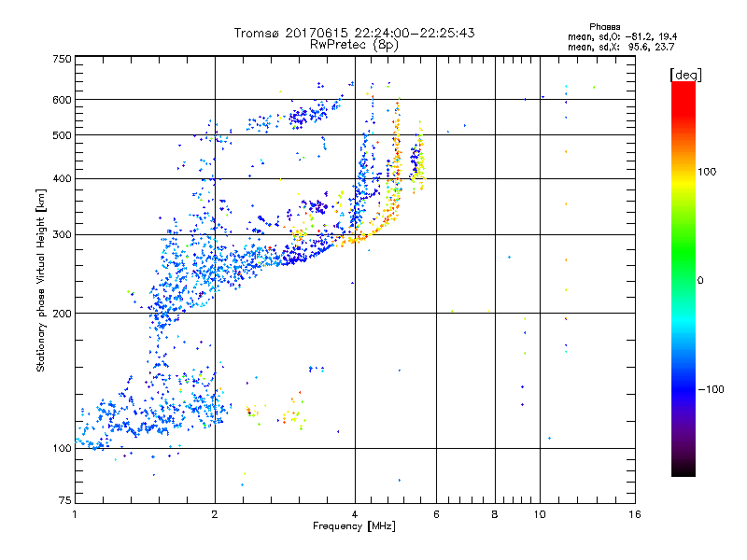Click the "Stationary phase Virtual Height [km]" axis title

pyautogui.click(x=41, y=280)
